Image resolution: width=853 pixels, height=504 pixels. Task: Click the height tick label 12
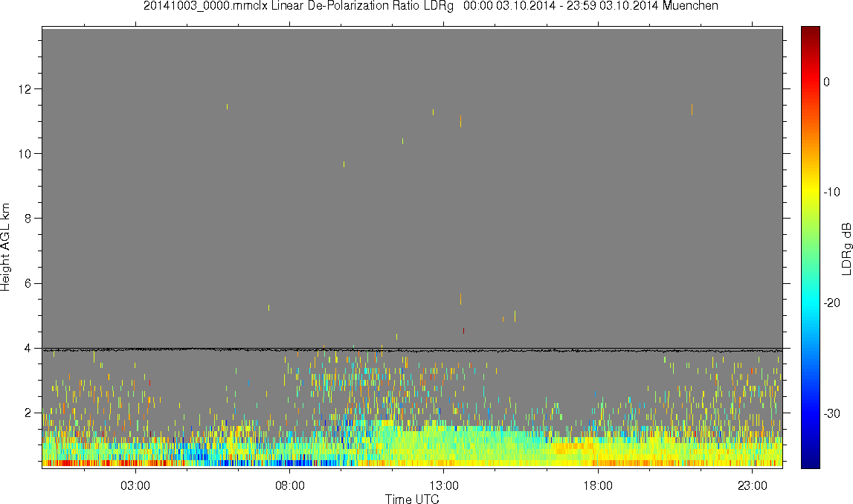coord(25,88)
